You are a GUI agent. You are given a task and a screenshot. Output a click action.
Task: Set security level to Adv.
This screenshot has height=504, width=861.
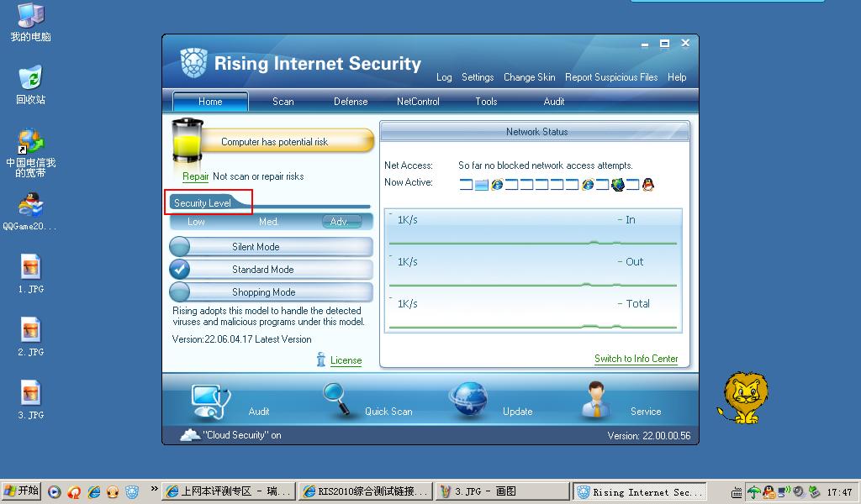[x=341, y=222]
